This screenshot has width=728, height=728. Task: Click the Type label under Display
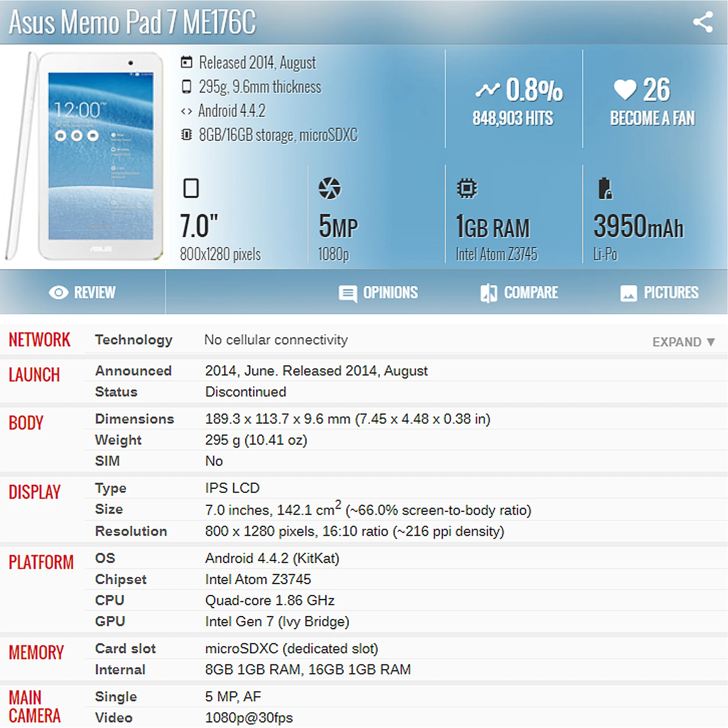pyautogui.click(x=111, y=489)
